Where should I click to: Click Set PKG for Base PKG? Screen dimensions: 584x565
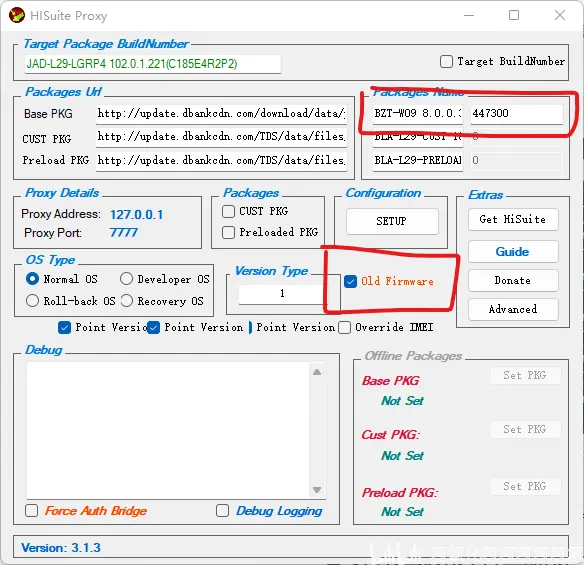(525, 375)
